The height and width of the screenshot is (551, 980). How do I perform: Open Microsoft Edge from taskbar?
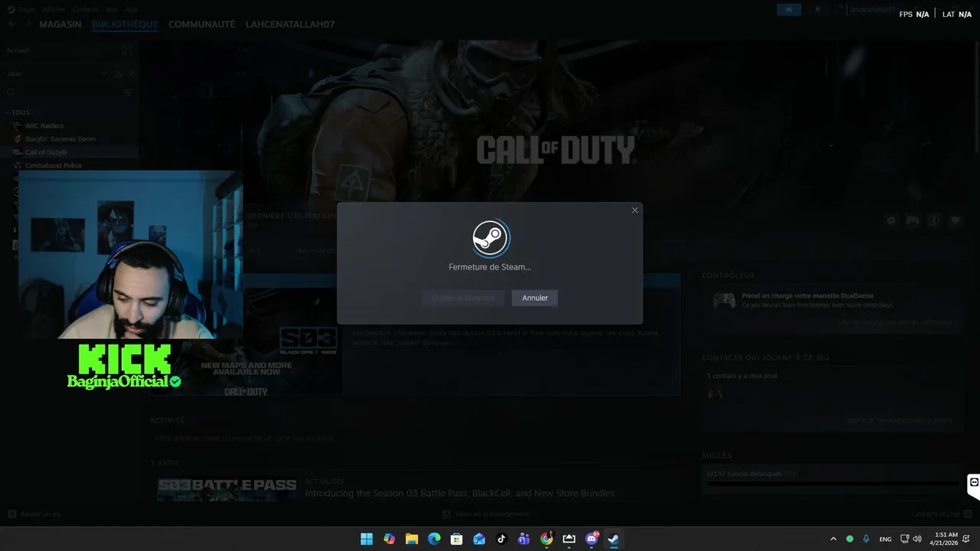tap(434, 539)
